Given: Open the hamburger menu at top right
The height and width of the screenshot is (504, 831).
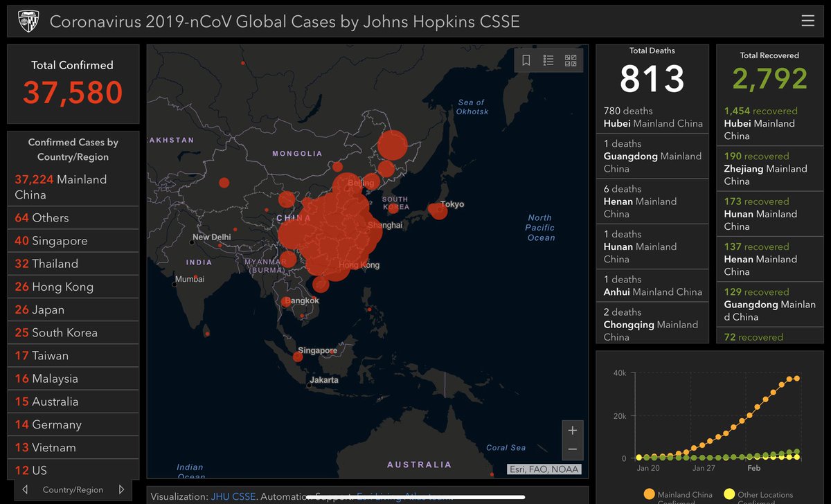Looking at the screenshot, I should coord(807,21).
